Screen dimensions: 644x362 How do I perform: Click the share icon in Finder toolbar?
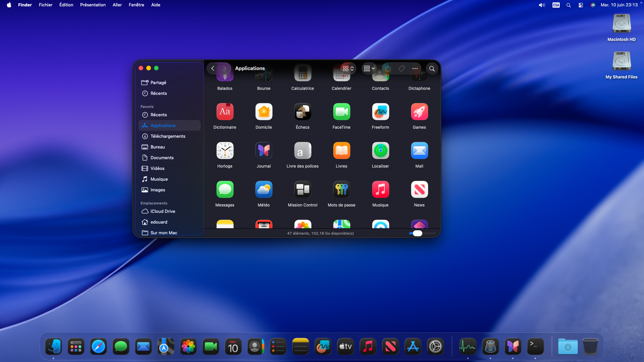[388, 68]
